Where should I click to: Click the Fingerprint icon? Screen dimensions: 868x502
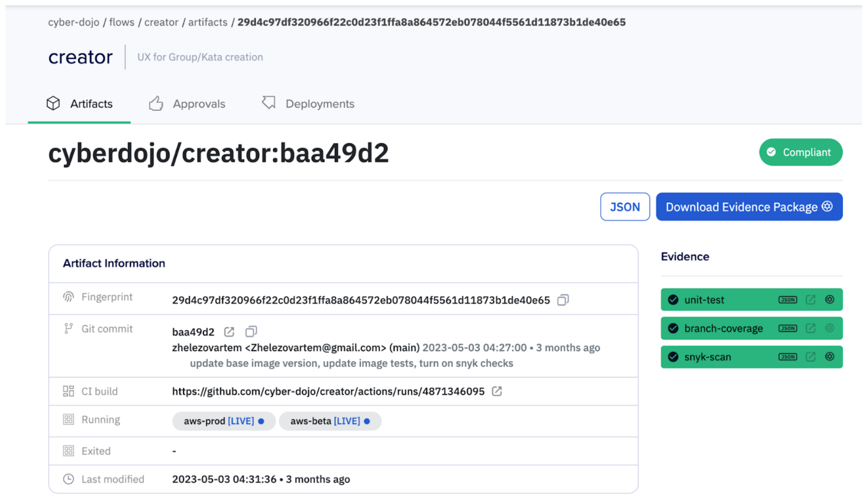[x=68, y=297]
